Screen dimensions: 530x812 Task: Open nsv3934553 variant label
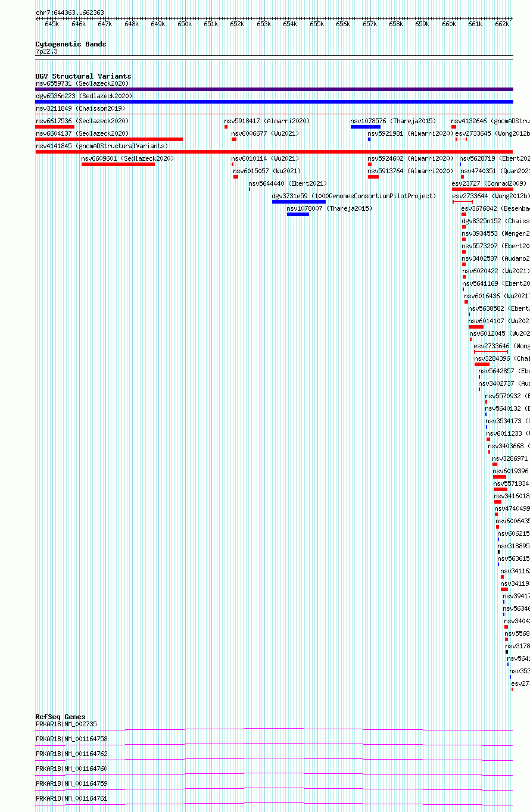click(495, 233)
